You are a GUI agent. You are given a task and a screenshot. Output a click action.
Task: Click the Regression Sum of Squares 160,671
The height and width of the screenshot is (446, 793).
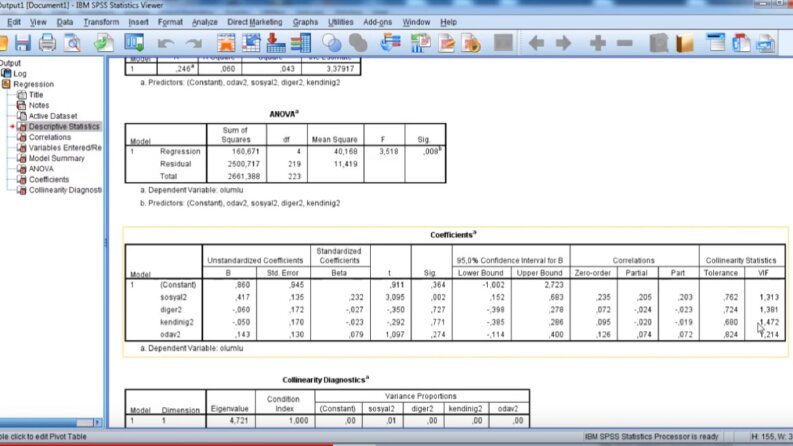pos(245,152)
